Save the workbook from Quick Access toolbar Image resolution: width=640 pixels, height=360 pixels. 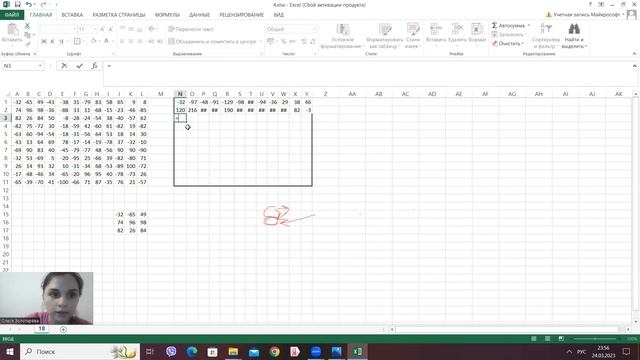(18, 4)
